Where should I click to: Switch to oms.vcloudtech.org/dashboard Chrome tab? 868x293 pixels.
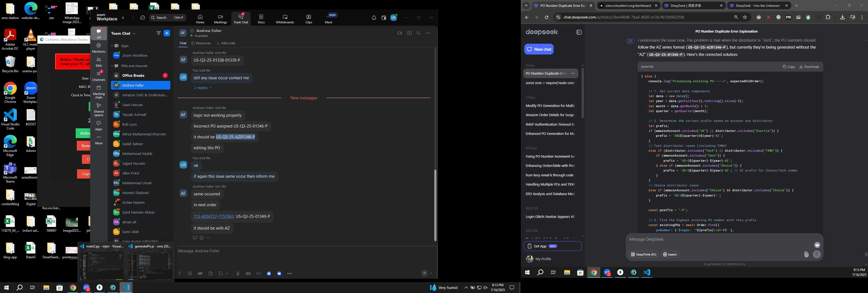(628, 5)
